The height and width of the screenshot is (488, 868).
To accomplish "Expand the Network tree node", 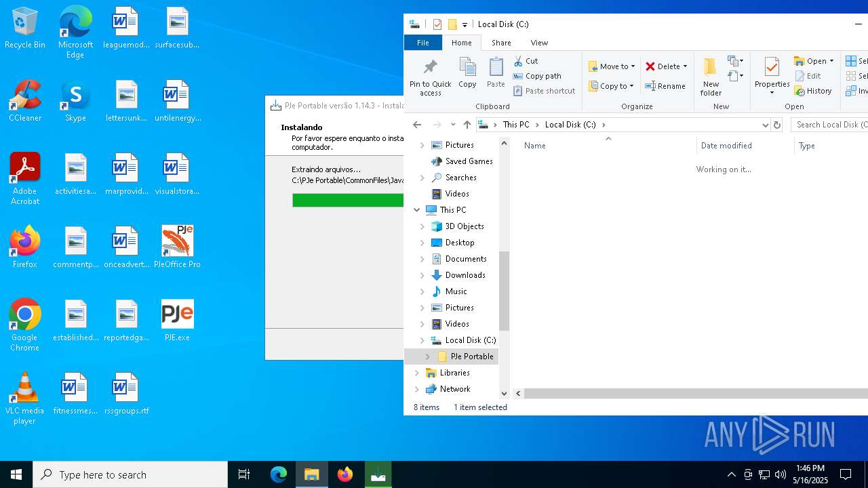I will click(x=417, y=389).
